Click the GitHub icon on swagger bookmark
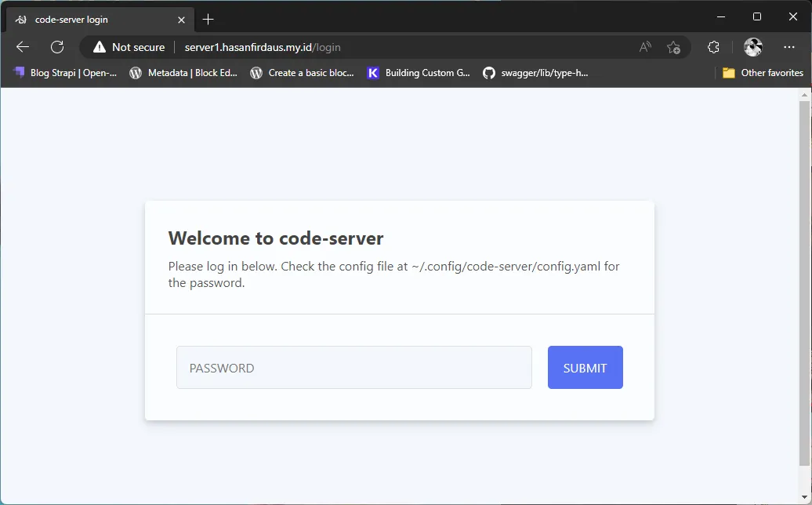 488,72
